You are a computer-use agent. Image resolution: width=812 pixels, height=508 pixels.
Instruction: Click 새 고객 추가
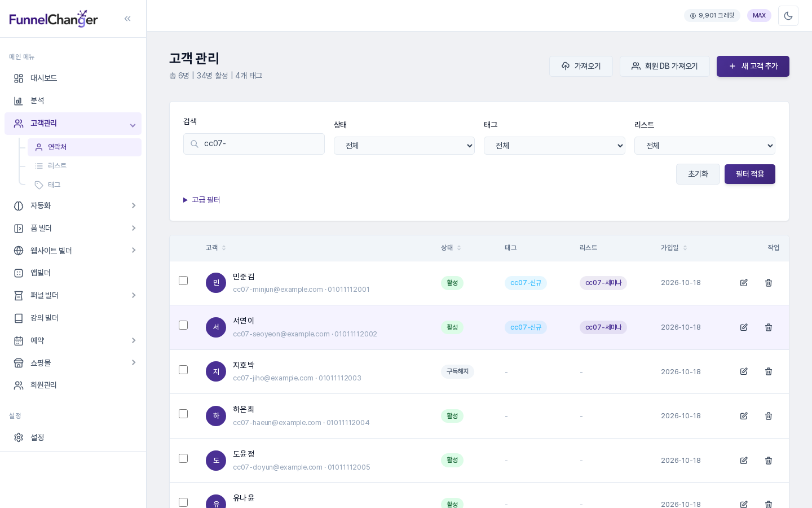point(753,66)
